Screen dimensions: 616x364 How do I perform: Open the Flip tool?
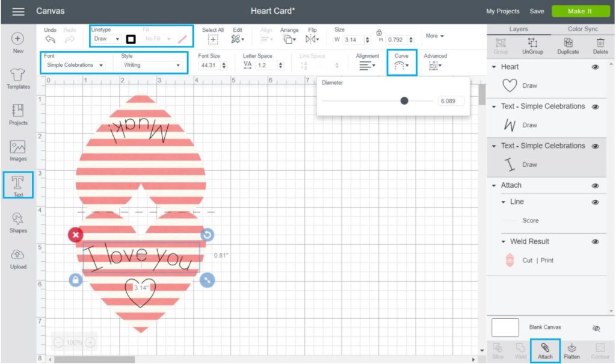(312, 39)
